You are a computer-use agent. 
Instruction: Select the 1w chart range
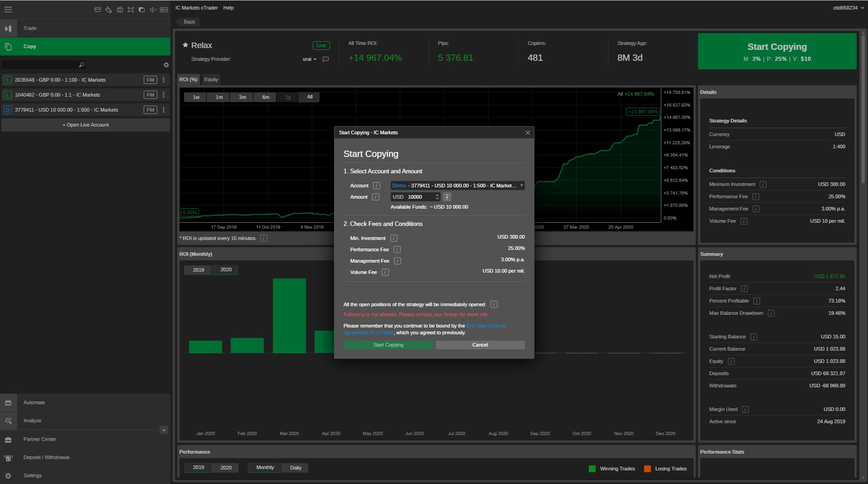pyautogui.click(x=196, y=97)
